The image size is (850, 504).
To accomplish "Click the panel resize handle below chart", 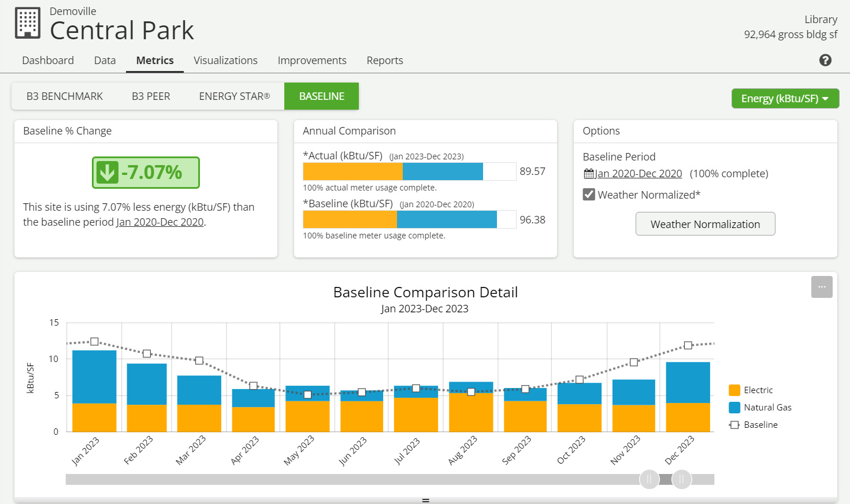I will click(x=425, y=500).
